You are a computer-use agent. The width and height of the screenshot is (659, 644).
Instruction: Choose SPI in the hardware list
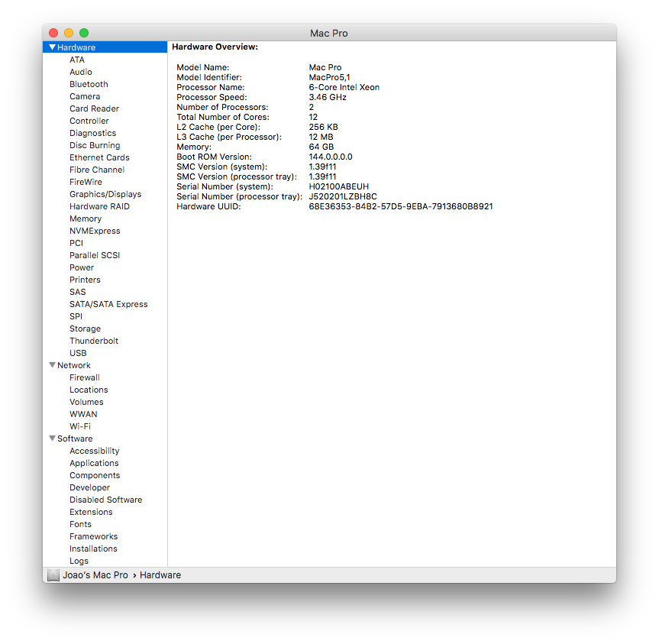click(x=76, y=316)
